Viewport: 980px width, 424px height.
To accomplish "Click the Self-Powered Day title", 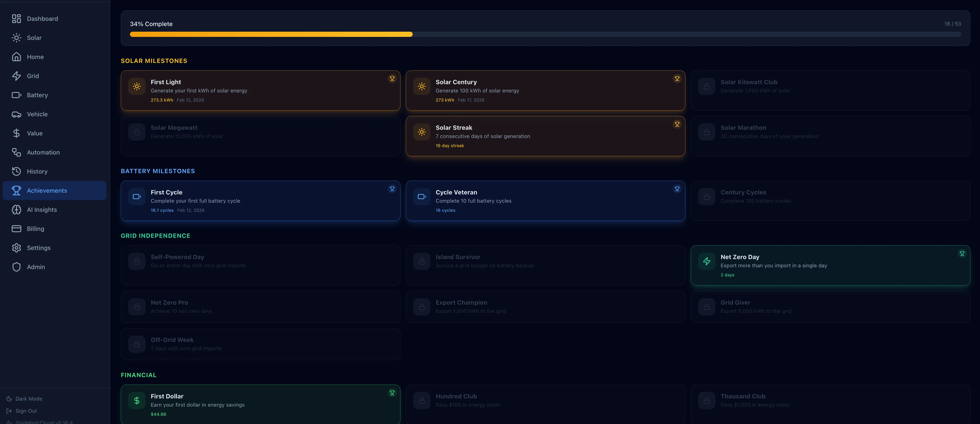I will [x=177, y=257].
